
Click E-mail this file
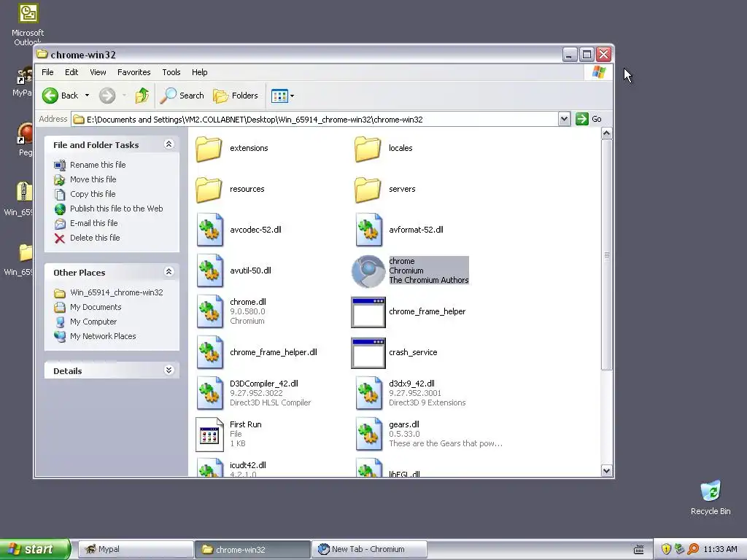(94, 223)
